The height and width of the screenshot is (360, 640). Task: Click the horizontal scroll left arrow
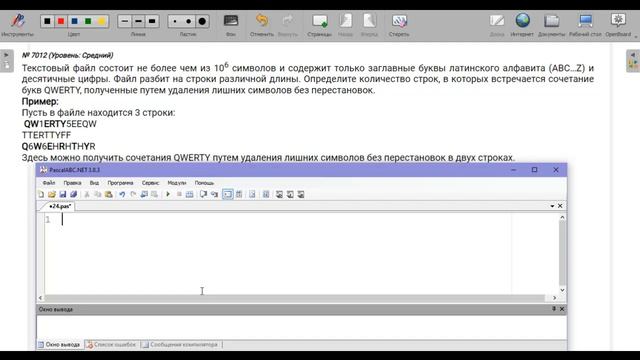point(40,298)
